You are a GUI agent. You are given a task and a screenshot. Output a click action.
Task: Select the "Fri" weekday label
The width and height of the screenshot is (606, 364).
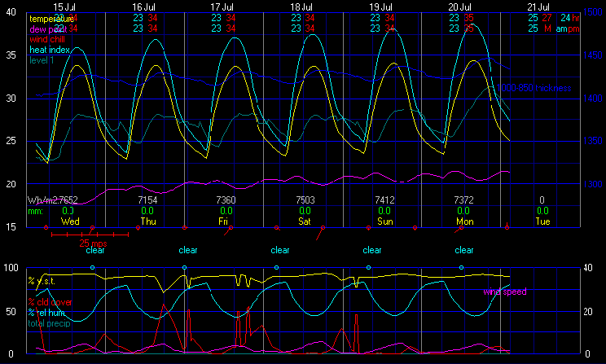tap(223, 221)
